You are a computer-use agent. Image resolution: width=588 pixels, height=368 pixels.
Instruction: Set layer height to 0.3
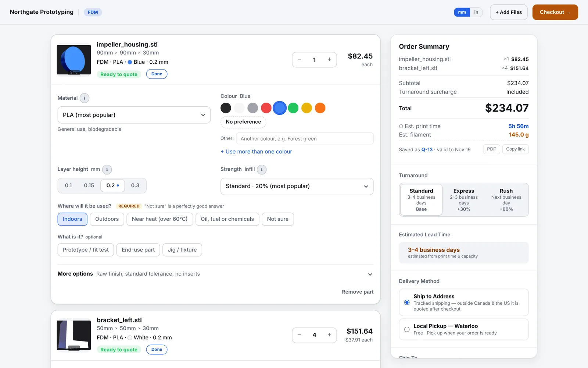(135, 185)
